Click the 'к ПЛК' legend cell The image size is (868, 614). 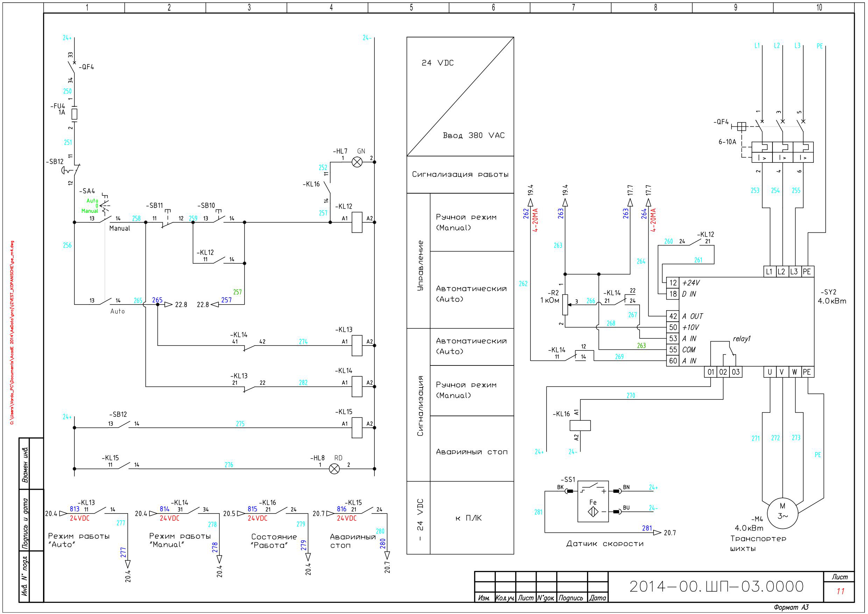pos(472,517)
